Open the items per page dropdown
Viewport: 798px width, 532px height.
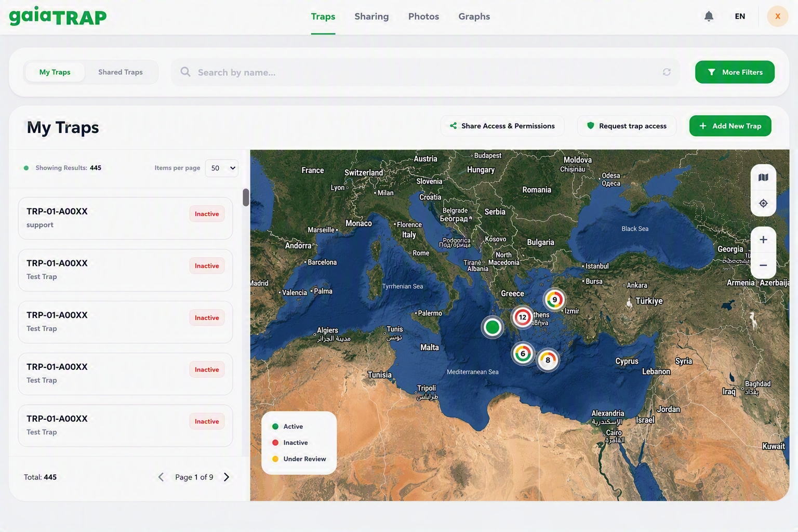(x=222, y=168)
